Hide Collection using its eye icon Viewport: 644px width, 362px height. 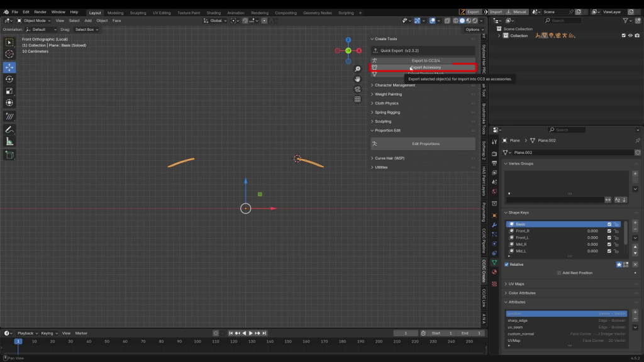pos(630,36)
